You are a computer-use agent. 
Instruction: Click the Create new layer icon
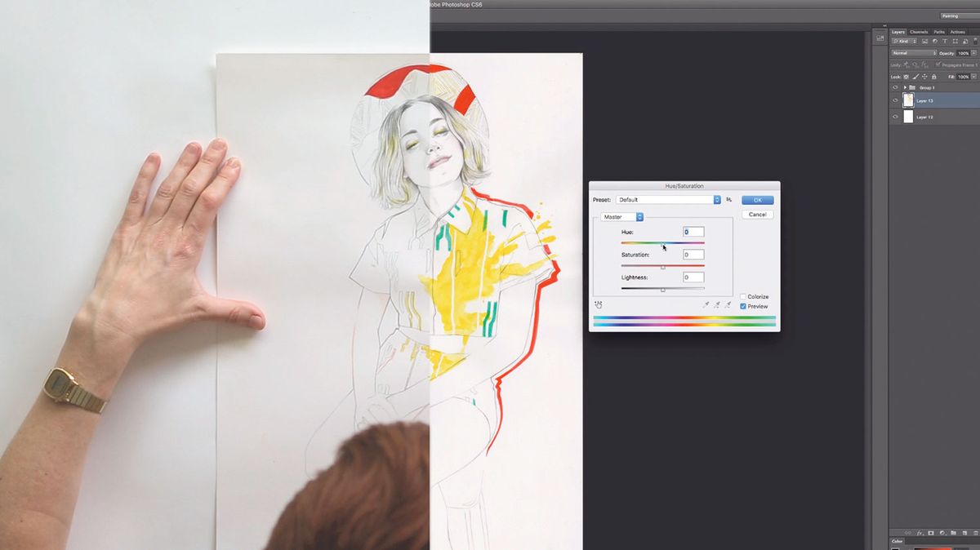point(965,533)
